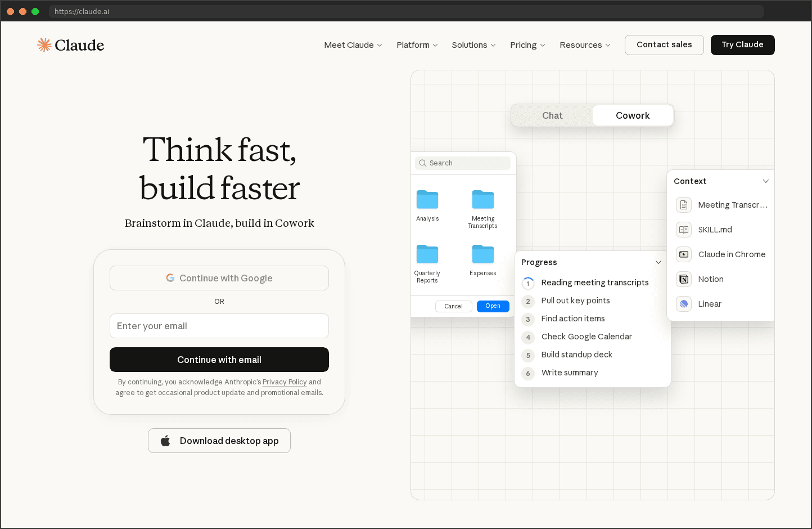Open the Platform navigation menu

[x=417, y=45]
